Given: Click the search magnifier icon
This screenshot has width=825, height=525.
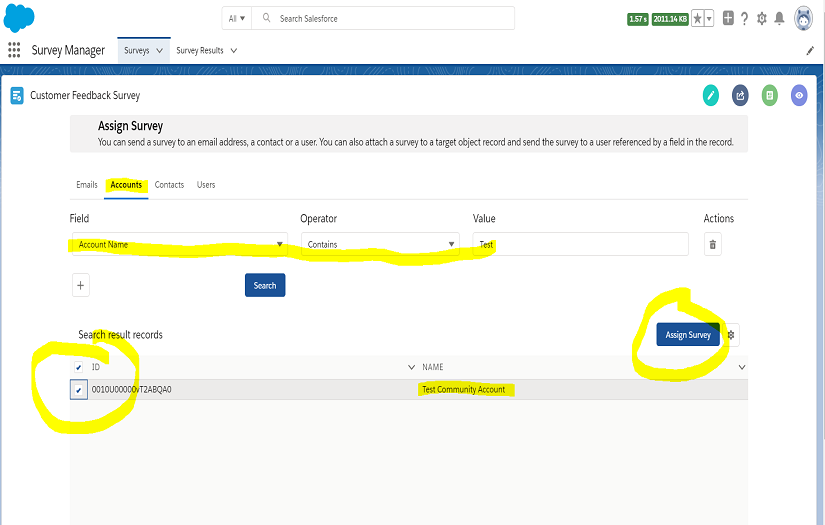Looking at the screenshot, I should coord(267,18).
